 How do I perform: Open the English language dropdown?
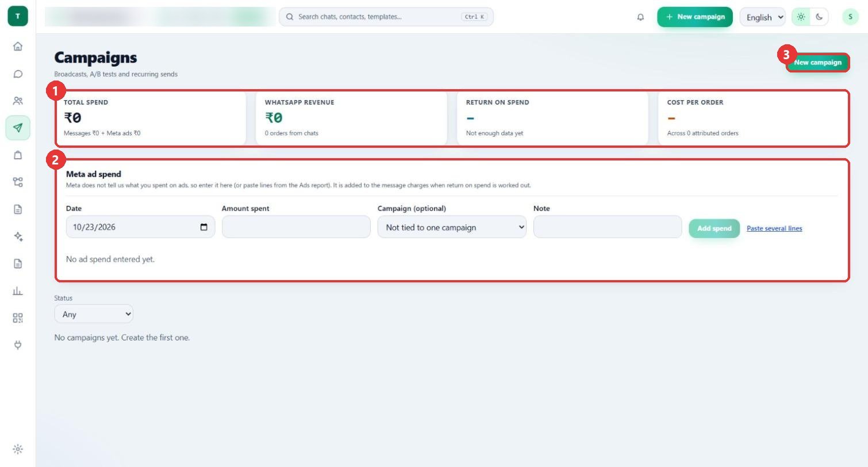click(x=763, y=17)
